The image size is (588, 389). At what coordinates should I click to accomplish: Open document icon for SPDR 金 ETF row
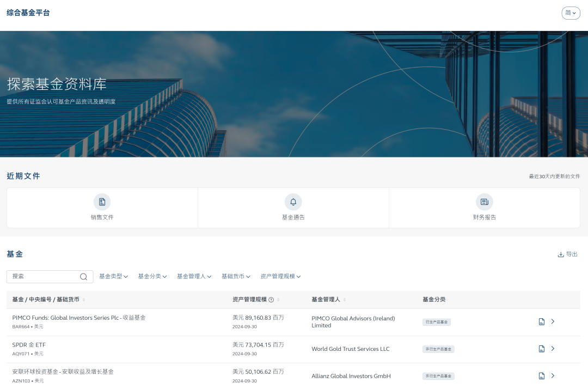(x=541, y=349)
